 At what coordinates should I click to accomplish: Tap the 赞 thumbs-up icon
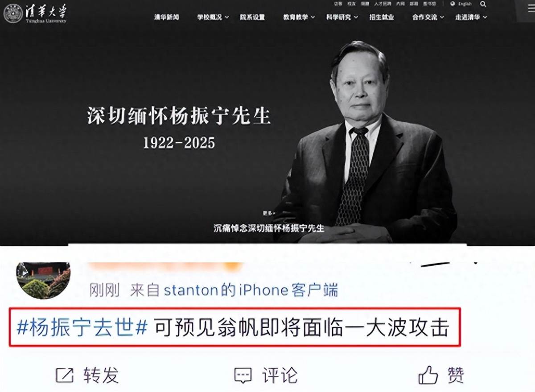(428, 375)
